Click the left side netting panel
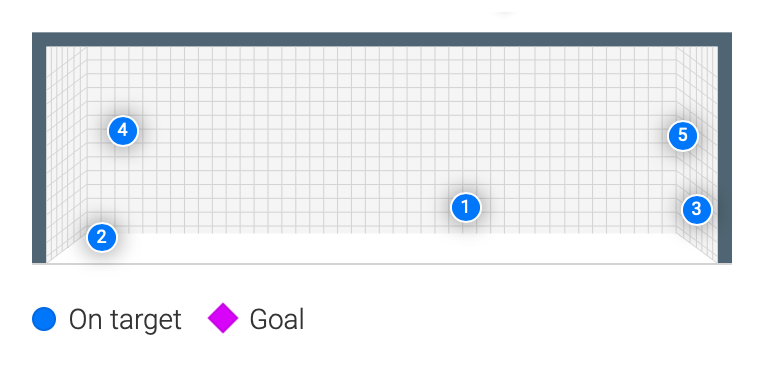The width and height of the screenshot is (758, 368). tap(66, 145)
